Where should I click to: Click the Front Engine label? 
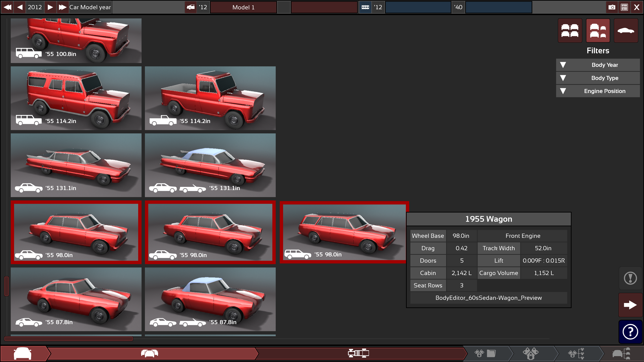coord(523,236)
